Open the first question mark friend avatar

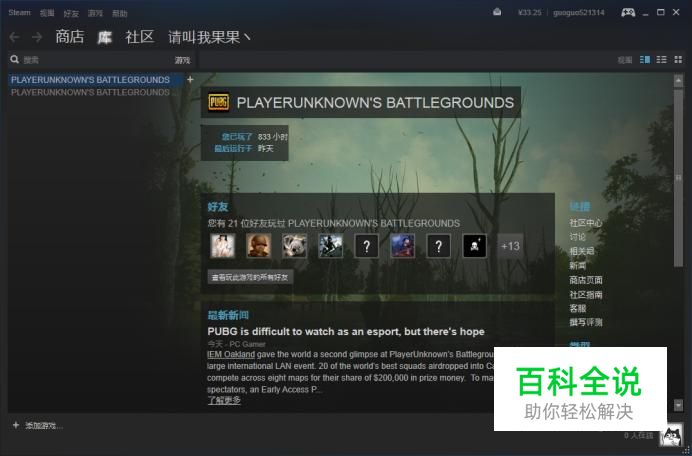[366, 246]
